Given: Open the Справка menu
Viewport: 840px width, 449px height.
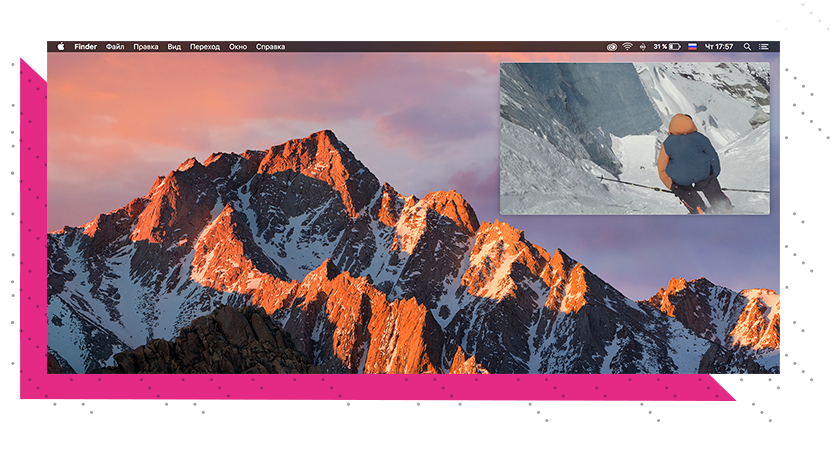Looking at the screenshot, I should point(271,47).
